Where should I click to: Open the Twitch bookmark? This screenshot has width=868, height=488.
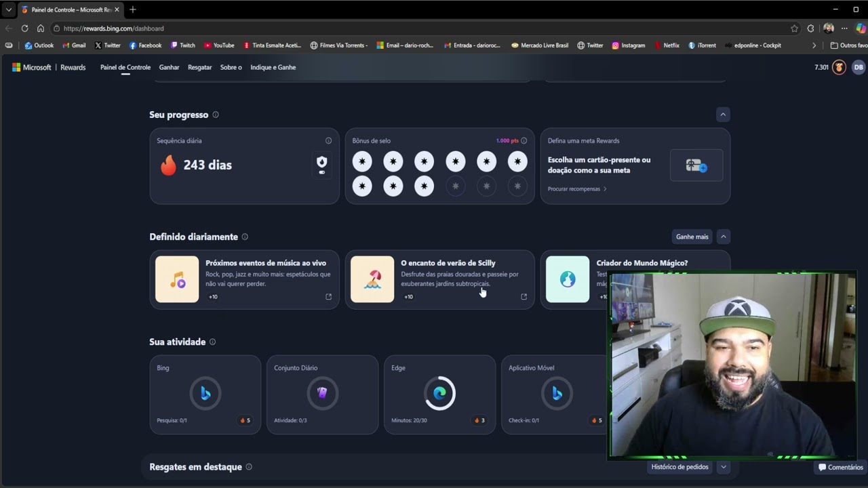(x=183, y=45)
